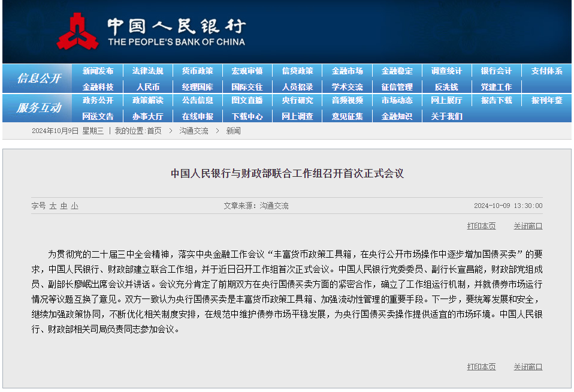This screenshot has height=392, width=574.
Task: Select 信贷政策 in navigation
Action: pyautogui.click(x=297, y=71)
